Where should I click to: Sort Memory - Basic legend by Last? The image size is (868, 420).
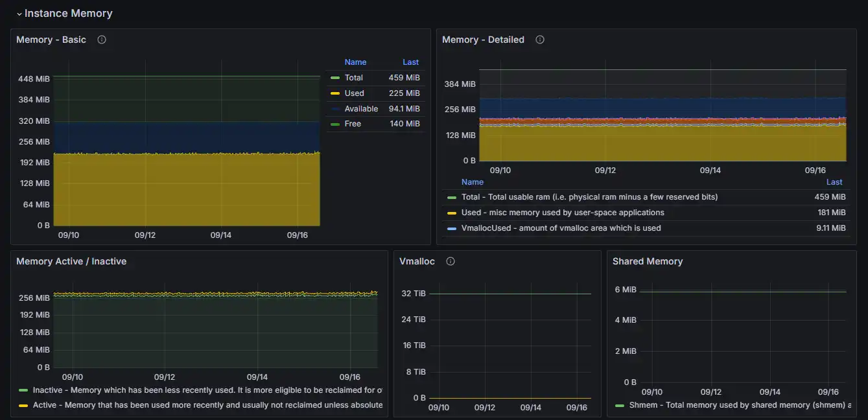(x=411, y=62)
